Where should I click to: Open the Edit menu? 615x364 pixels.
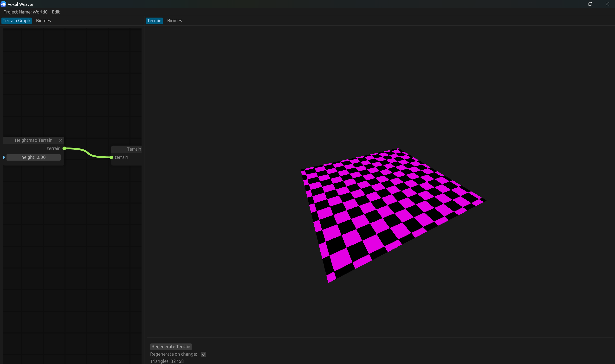56,12
